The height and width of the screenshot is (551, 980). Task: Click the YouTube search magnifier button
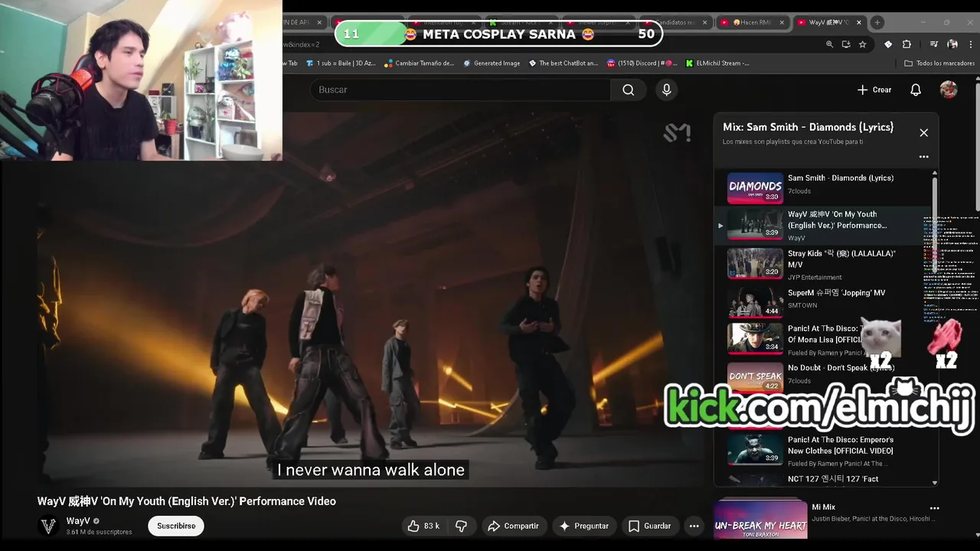tap(628, 90)
